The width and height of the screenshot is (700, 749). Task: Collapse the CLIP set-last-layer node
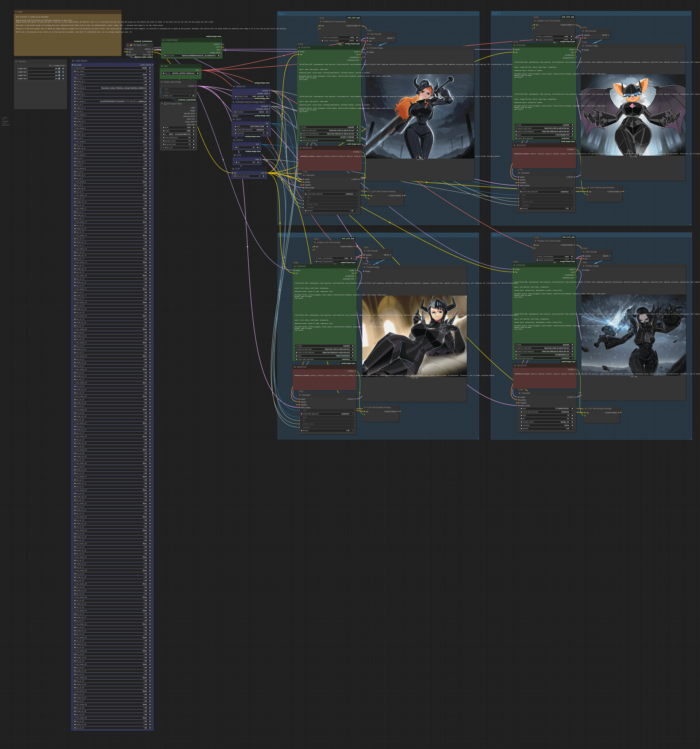tap(233, 169)
